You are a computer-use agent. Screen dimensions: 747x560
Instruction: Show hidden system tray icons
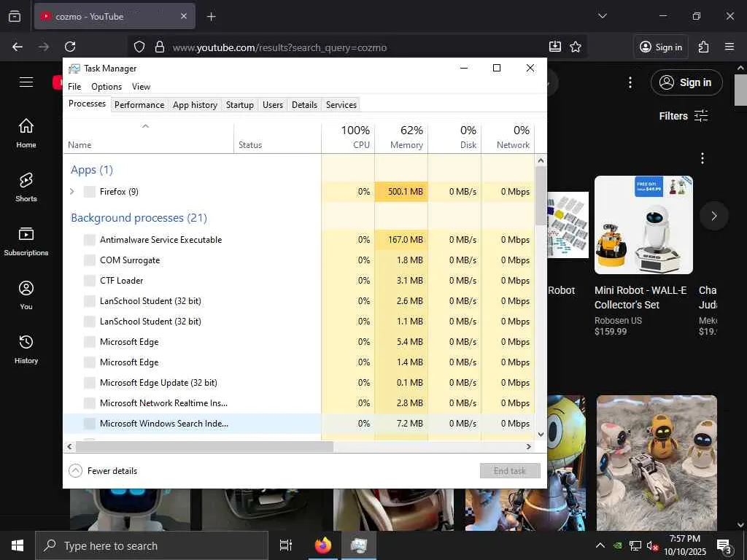pos(600,545)
